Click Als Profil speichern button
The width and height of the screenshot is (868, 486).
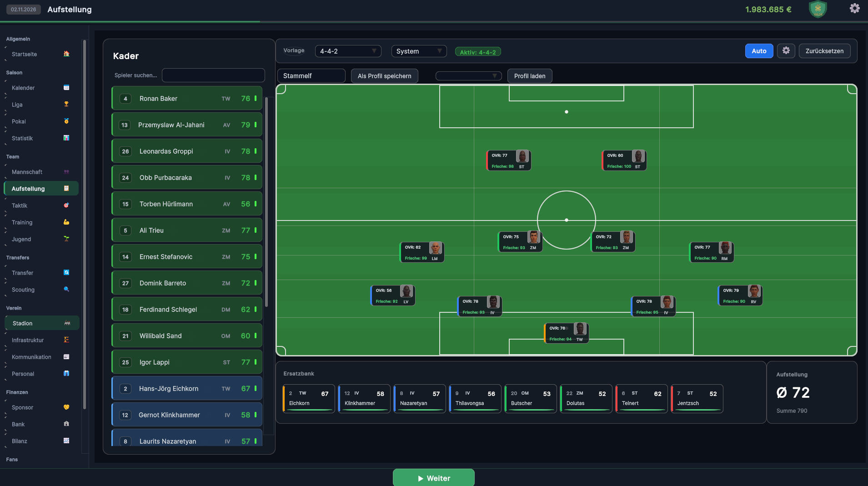[x=384, y=76]
